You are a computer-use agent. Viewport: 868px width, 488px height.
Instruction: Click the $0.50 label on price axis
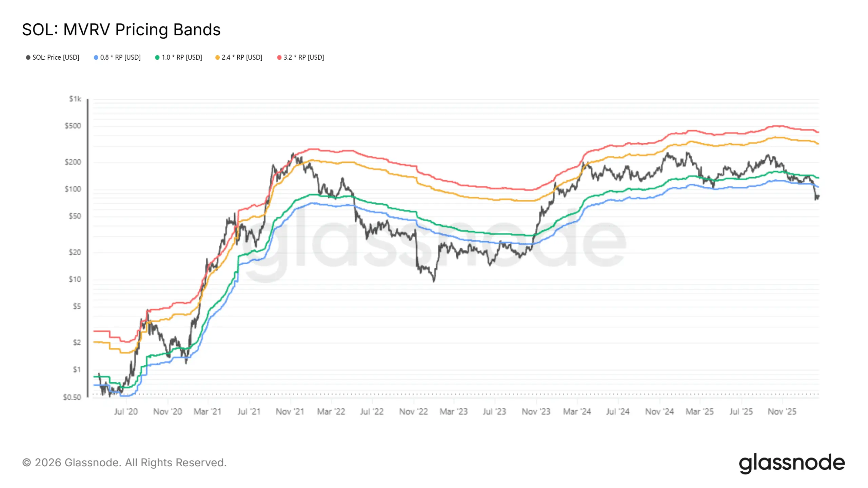click(72, 397)
